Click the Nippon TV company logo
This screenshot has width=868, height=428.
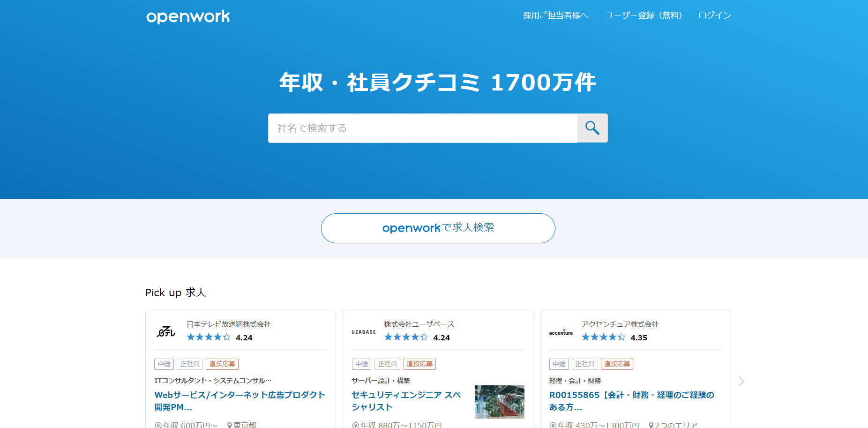pyautogui.click(x=166, y=332)
